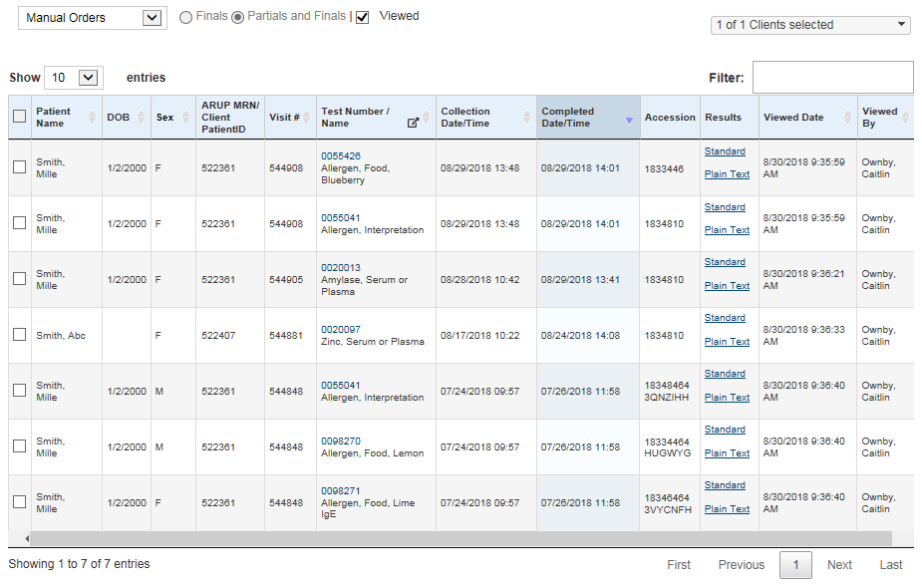Click sort arrows on Collection Date/Time column
This screenshot has height=588, width=922.
[526, 118]
